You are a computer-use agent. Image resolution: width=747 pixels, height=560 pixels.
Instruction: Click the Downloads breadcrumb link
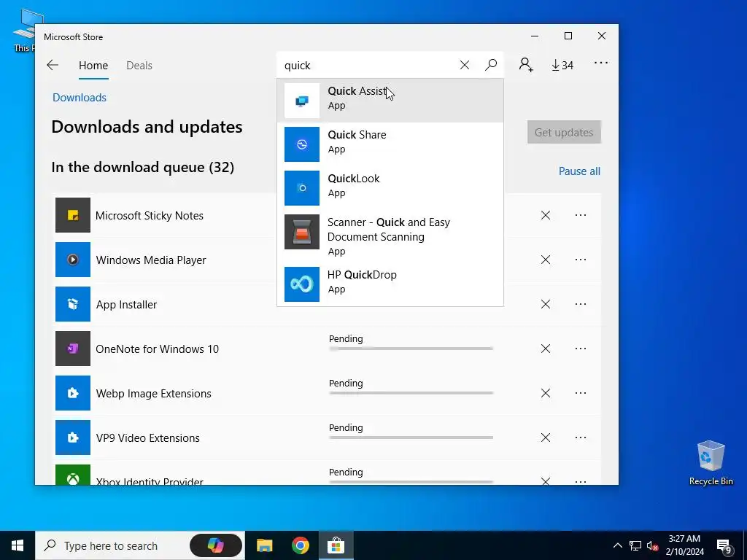(x=80, y=98)
